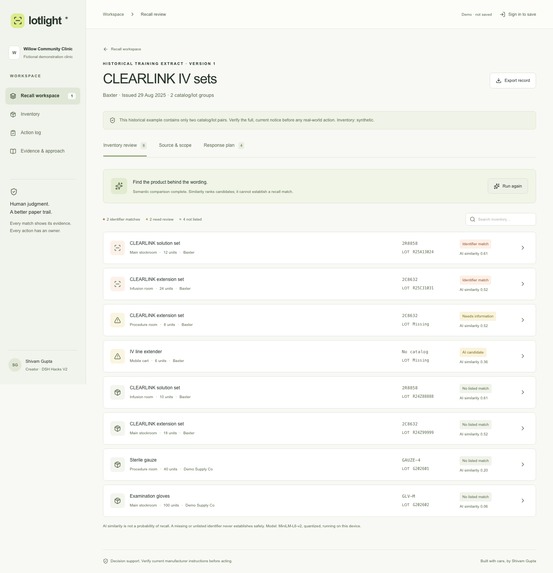Click the Sterile gauze item name
The width and height of the screenshot is (553, 573).
[x=143, y=460]
